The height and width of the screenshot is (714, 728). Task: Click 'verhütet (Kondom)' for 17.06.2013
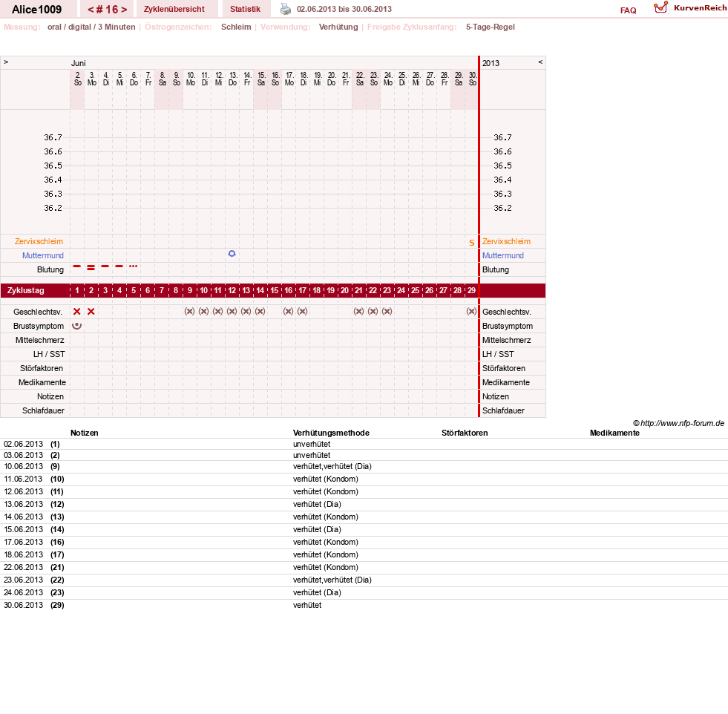pyautogui.click(x=326, y=543)
